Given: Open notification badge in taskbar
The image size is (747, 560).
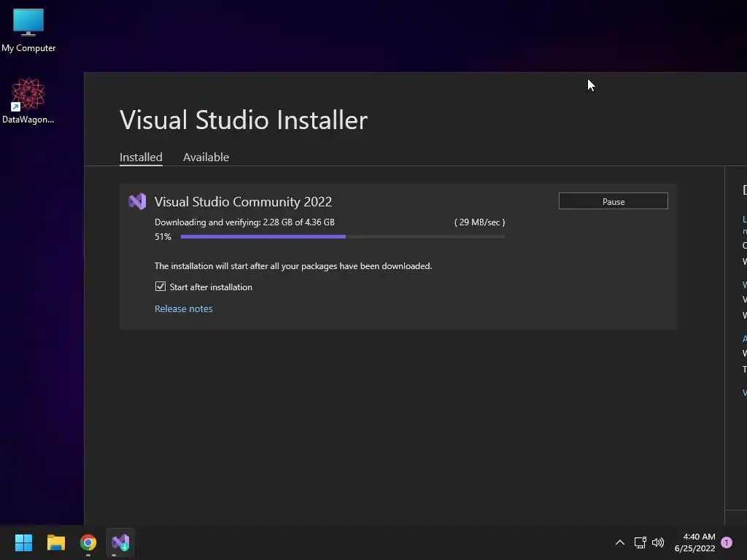Looking at the screenshot, I should [x=727, y=542].
